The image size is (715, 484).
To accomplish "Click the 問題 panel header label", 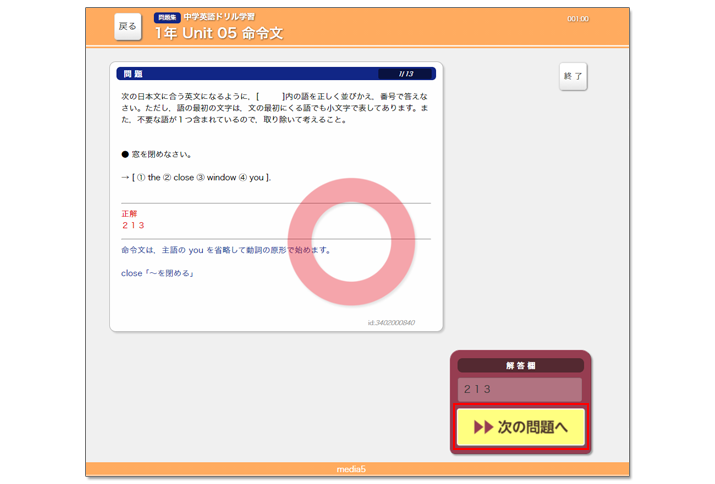I will (x=133, y=74).
